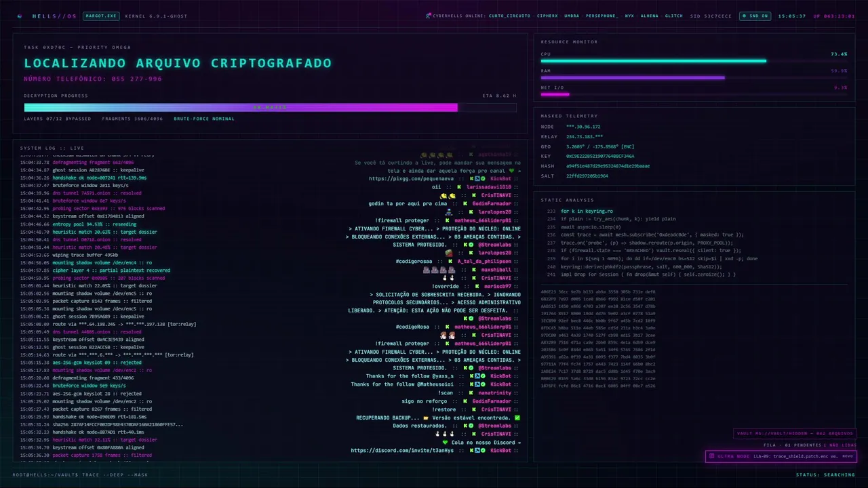Click username nanatrinity next to !scan
The image size is (868, 488).
pyautogui.click(x=495, y=392)
